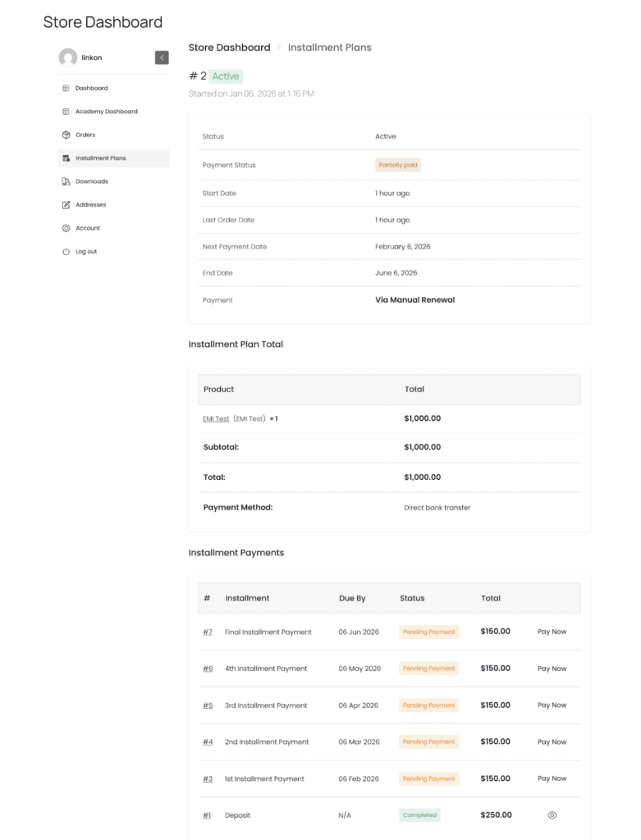The image size is (641, 840).
Task: Open order #5 link
Action: coord(208,705)
